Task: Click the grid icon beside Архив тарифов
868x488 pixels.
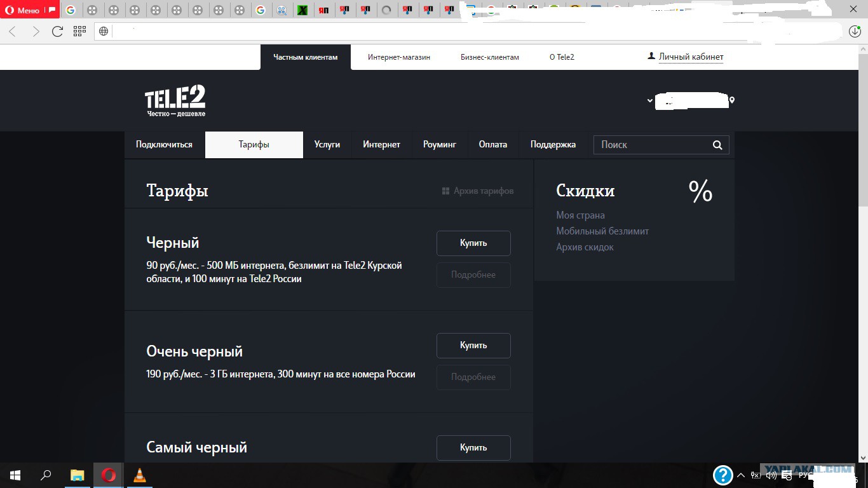Action: [446, 191]
